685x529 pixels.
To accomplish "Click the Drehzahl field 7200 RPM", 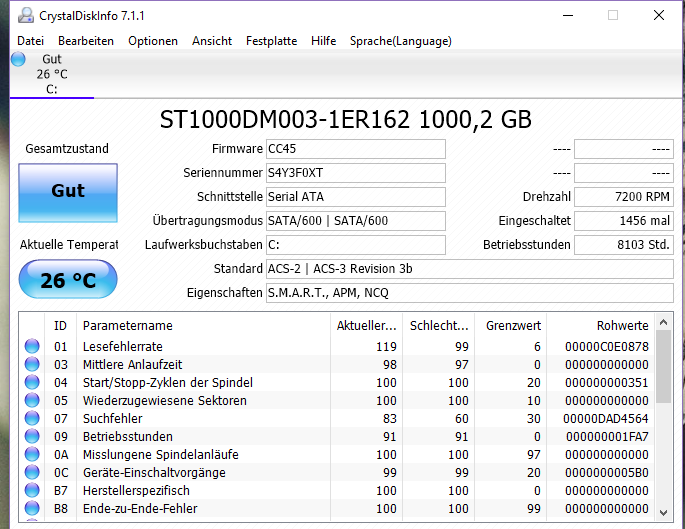I will (x=623, y=197).
